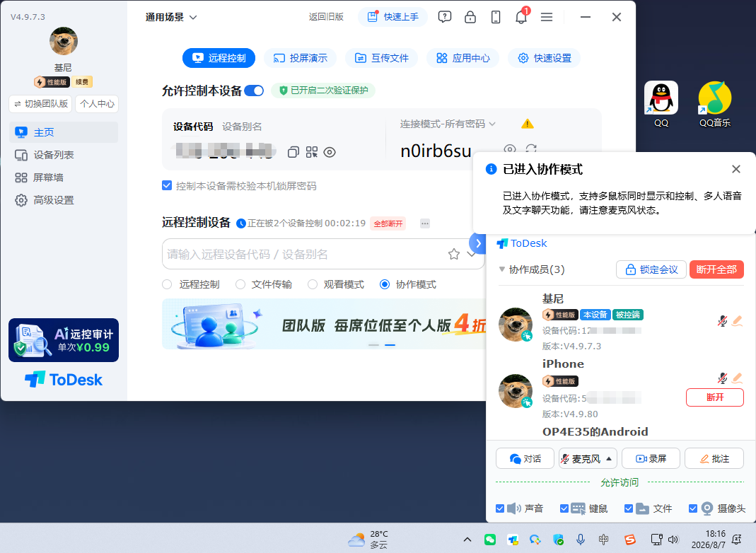Open 屏幕墙 in sidebar
The height and width of the screenshot is (553, 756).
(x=64, y=177)
